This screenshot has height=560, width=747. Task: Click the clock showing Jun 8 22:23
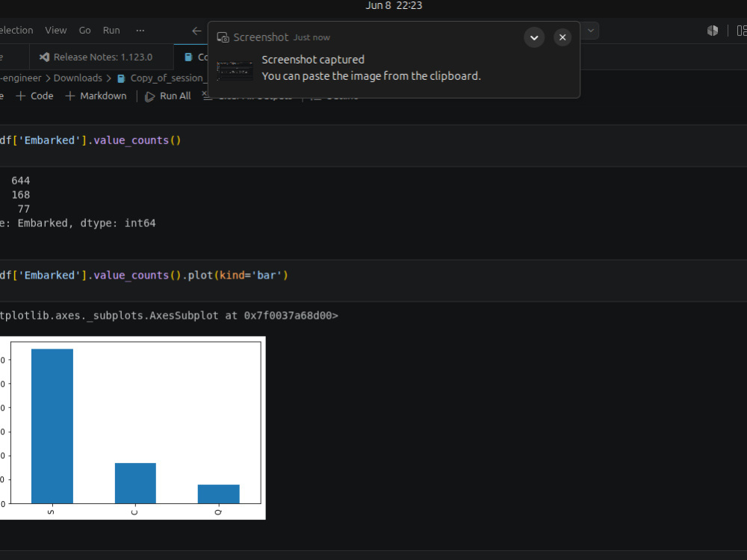click(x=394, y=6)
